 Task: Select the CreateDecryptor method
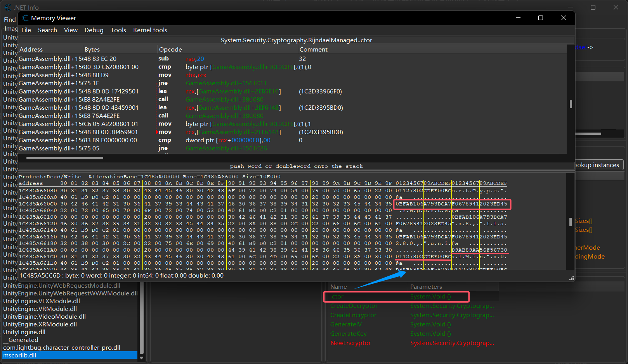pyautogui.click(x=413, y=306)
